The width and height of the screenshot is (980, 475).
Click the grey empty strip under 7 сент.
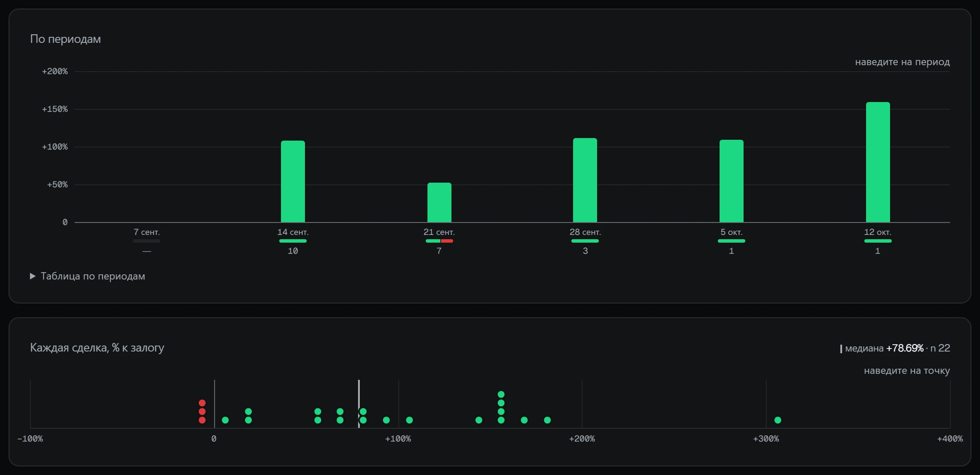coord(146,241)
